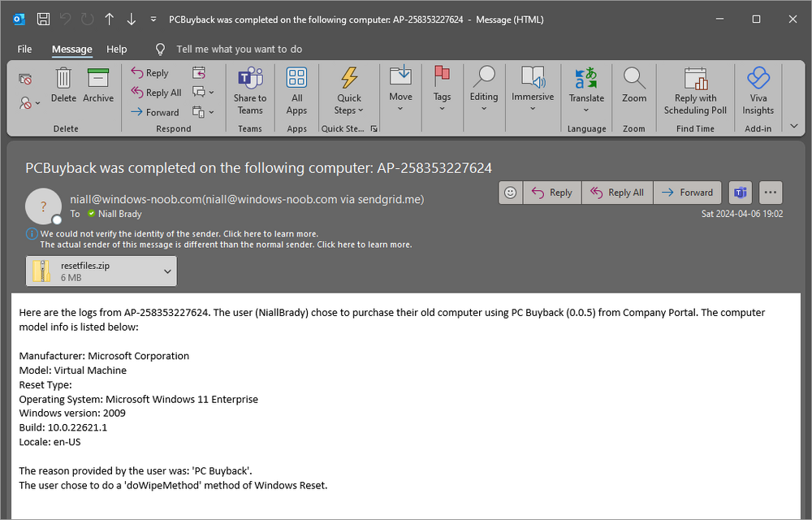This screenshot has height=520, width=812.
Task: Click the actual sender is different notice
Action: pyautogui.click(x=226, y=245)
